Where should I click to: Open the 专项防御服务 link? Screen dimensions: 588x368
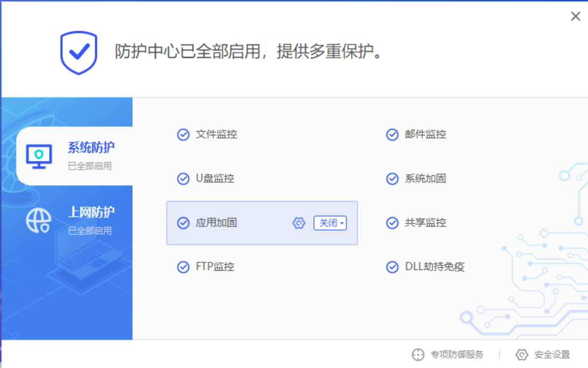click(456, 354)
